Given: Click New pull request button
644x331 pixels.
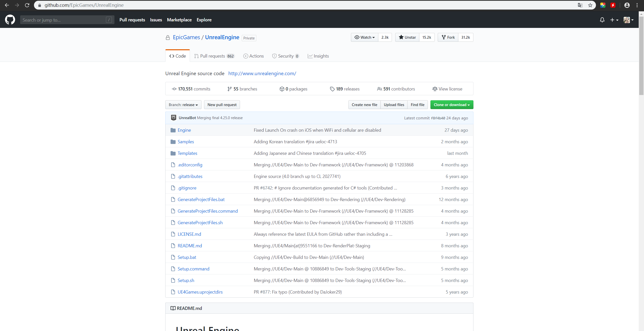Looking at the screenshot, I should click(x=222, y=105).
